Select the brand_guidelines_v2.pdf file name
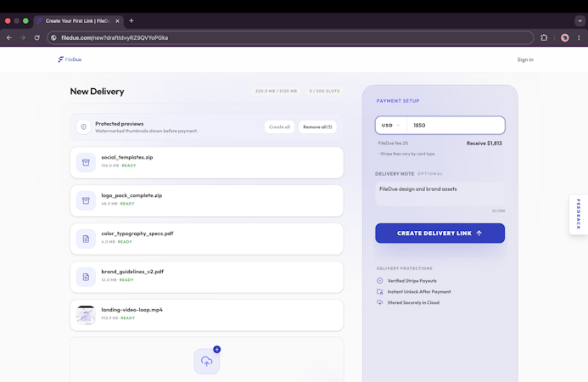Screen dimensions: 588x382 pos(132,272)
